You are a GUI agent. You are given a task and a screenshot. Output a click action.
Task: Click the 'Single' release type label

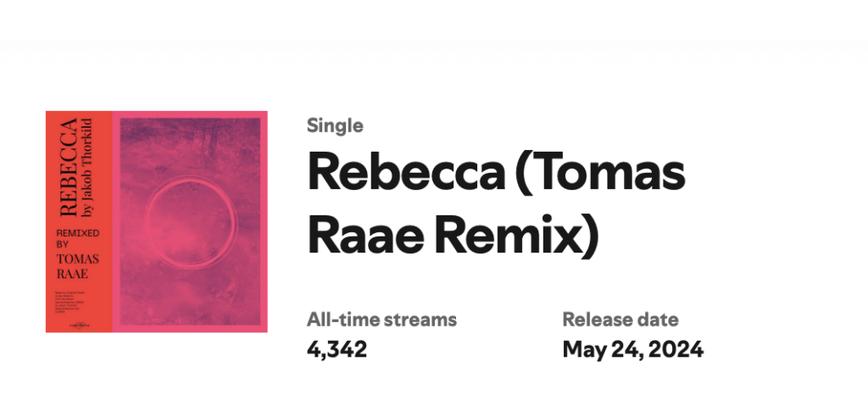(335, 125)
